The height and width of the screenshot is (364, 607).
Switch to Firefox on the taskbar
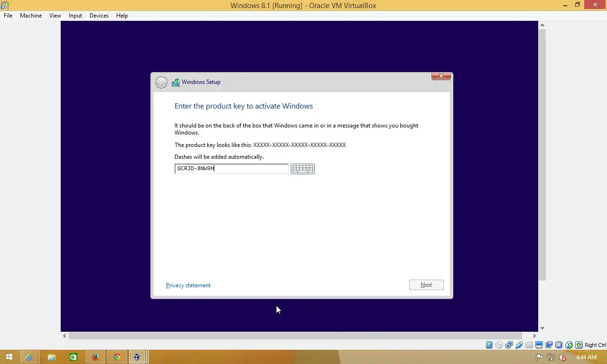click(95, 357)
